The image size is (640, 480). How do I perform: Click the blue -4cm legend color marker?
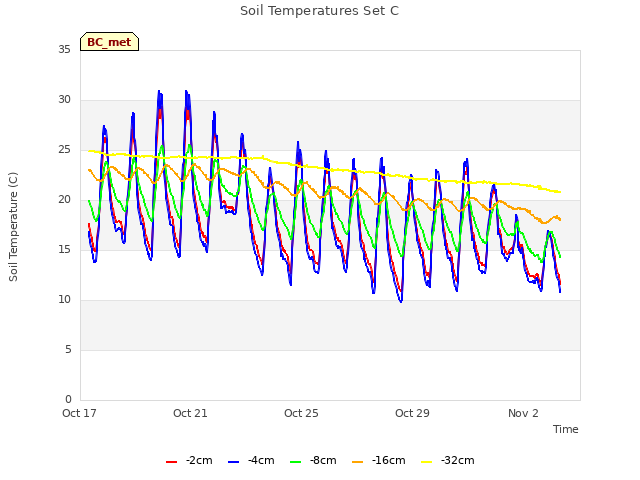click(233, 462)
